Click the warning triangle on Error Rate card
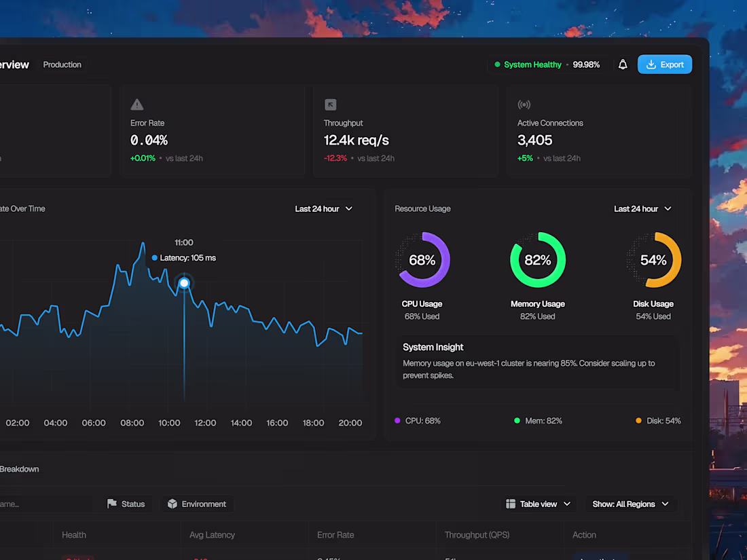Image resolution: width=747 pixels, height=560 pixels. (x=136, y=105)
